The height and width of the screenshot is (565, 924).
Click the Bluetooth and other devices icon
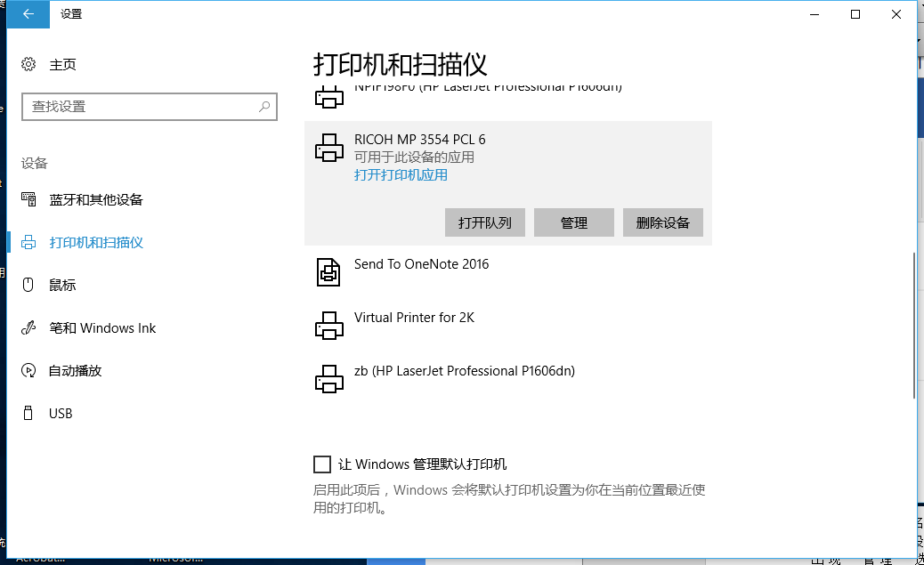pyautogui.click(x=28, y=199)
